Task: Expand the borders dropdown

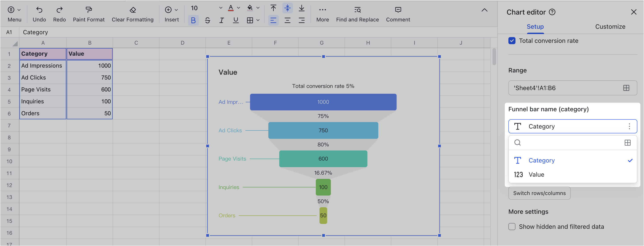Action: tap(258, 21)
